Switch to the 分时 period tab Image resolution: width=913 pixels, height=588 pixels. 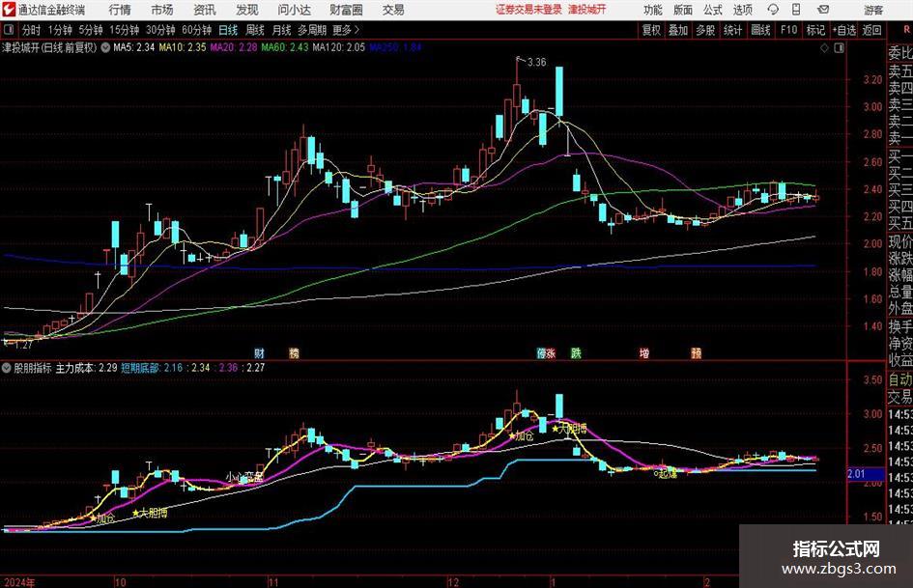[31, 30]
